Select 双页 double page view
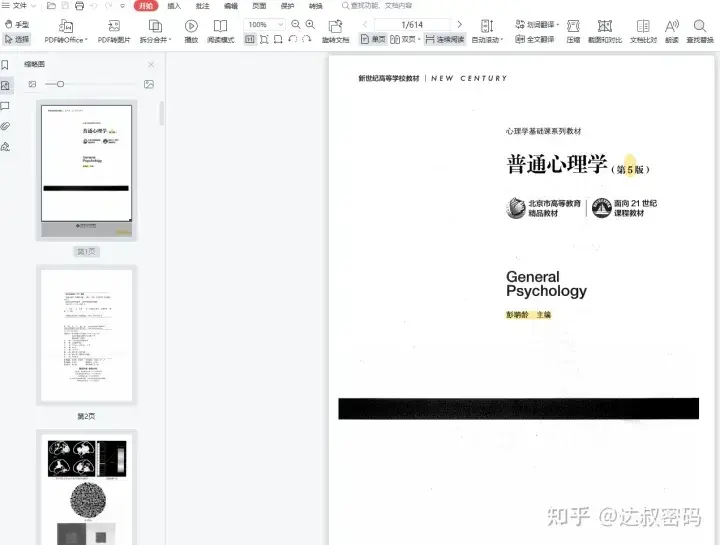Screen dimensions: 720x545 tap(403, 39)
